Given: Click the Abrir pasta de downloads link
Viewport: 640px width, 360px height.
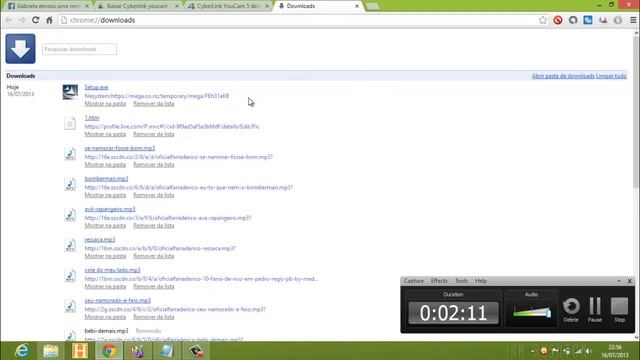Looking at the screenshot, I should tap(563, 76).
